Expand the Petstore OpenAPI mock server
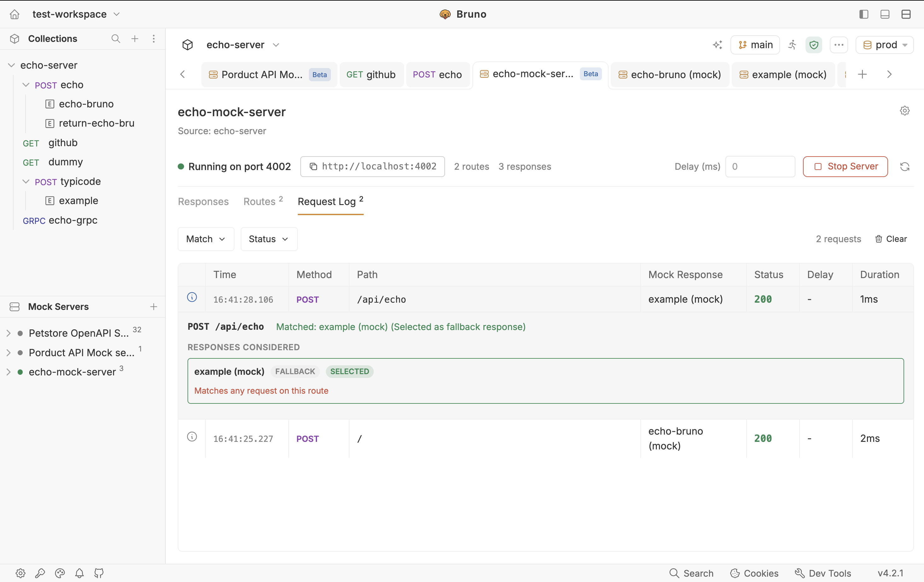The height and width of the screenshot is (582, 924). pos(9,333)
